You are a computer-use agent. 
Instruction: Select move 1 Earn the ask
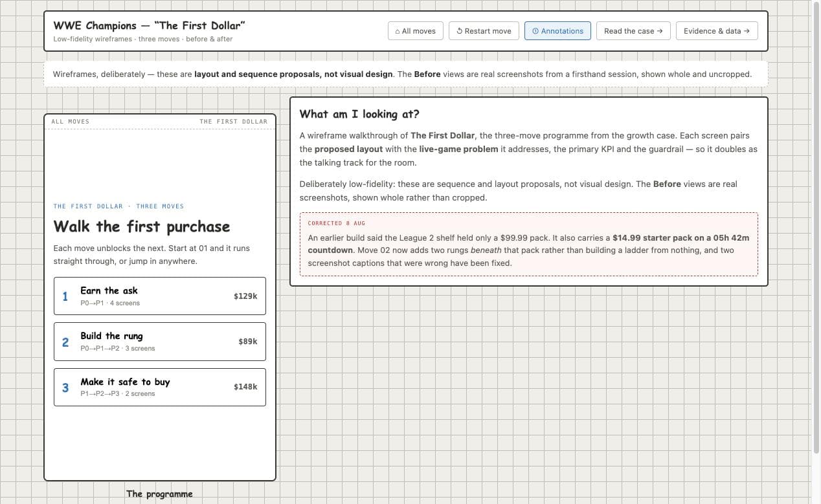(x=160, y=296)
